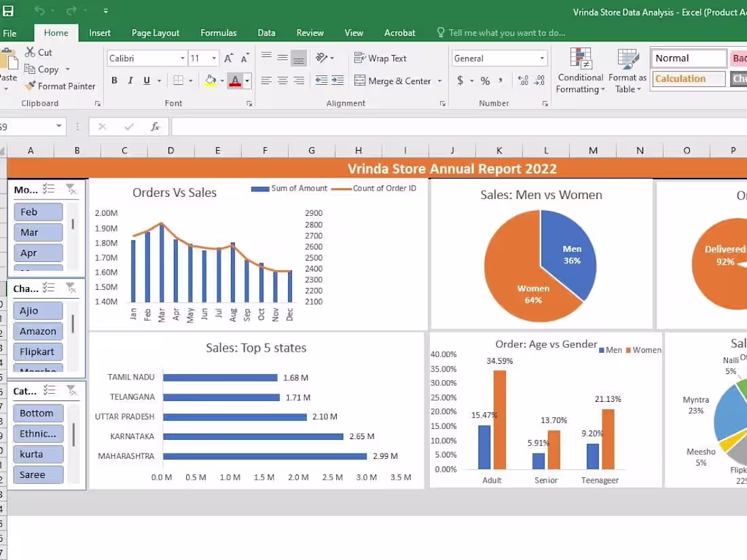Clear filters on the month slicer
The width and height of the screenshot is (747, 560).
tap(72, 189)
